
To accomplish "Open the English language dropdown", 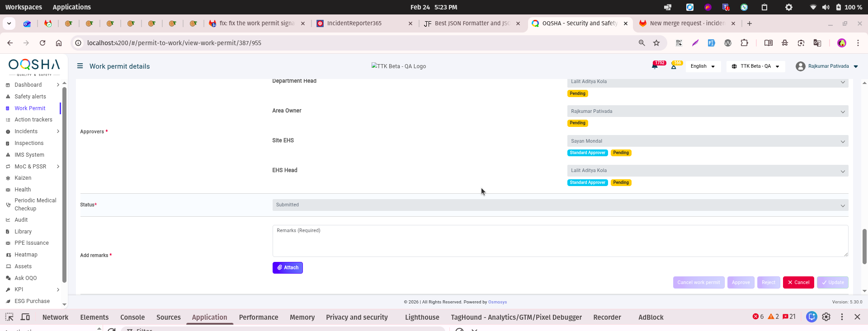I will point(703,66).
